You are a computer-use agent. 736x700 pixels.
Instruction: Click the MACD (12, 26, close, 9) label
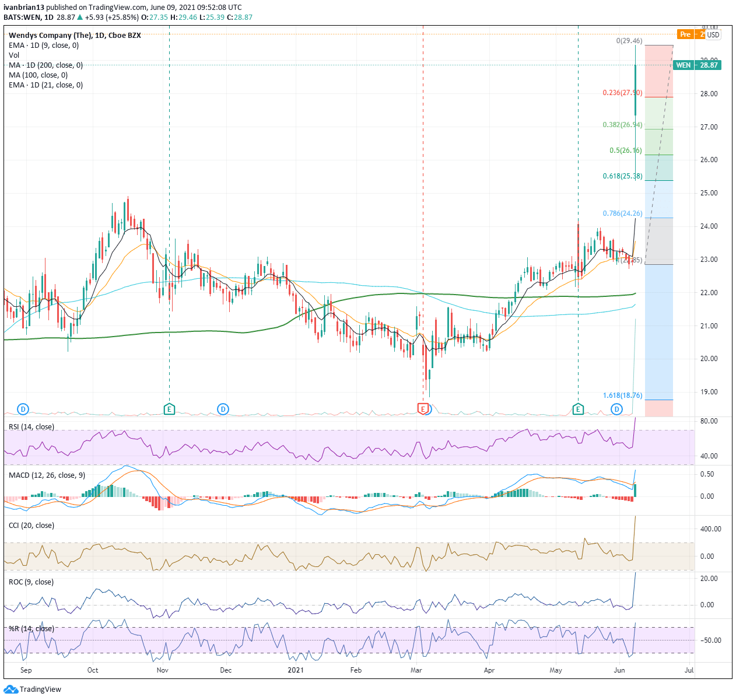[47, 475]
